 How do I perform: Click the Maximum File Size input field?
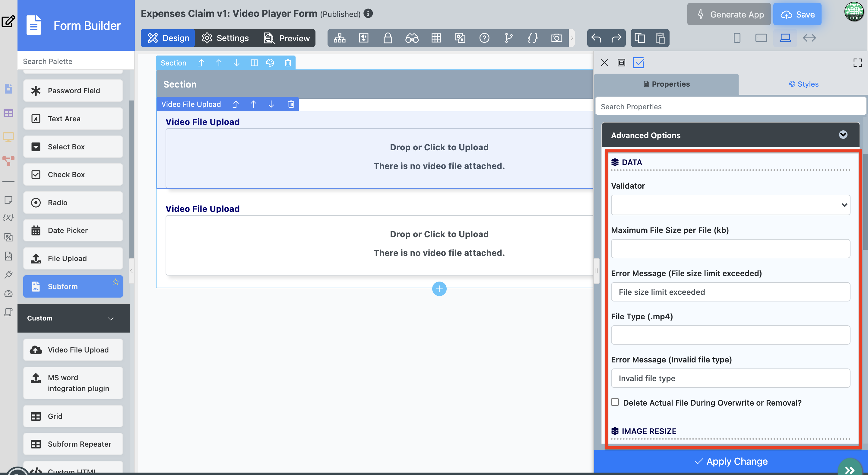pos(730,249)
